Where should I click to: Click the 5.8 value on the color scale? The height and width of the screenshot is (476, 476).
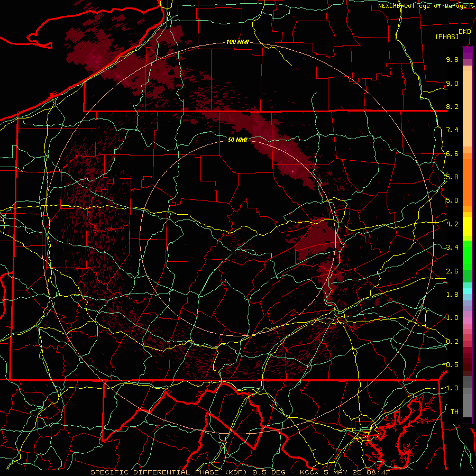click(x=452, y=177)
